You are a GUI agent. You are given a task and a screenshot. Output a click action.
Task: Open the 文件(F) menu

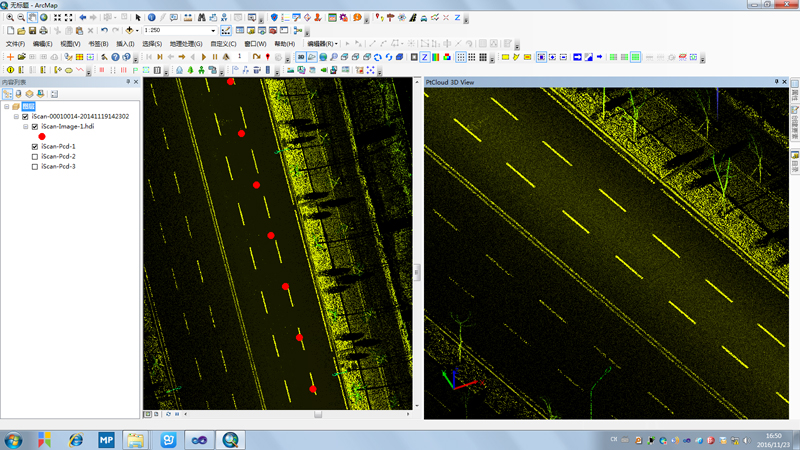point(15,44)
